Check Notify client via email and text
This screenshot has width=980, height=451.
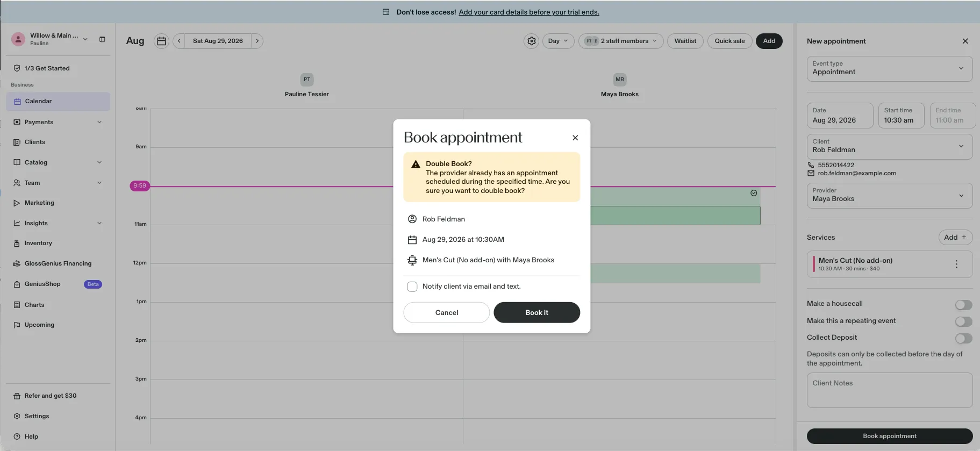click(412, 287)
